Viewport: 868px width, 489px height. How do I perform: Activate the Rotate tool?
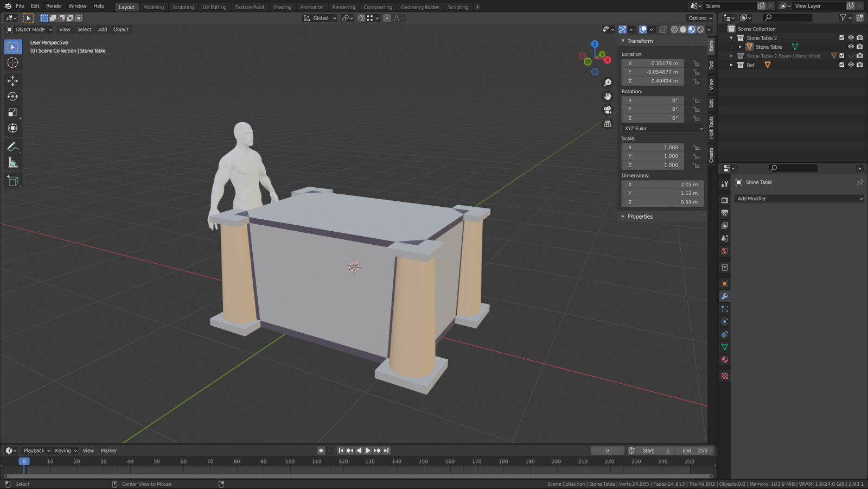[x=12, y=97]
